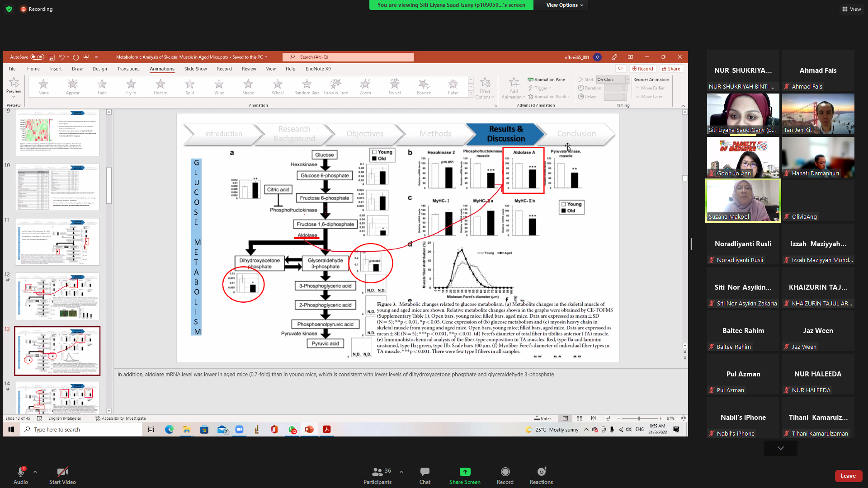Click the green Share Screen icon
The height and width of the screenshot is (488, 868).
click(465, 472)
